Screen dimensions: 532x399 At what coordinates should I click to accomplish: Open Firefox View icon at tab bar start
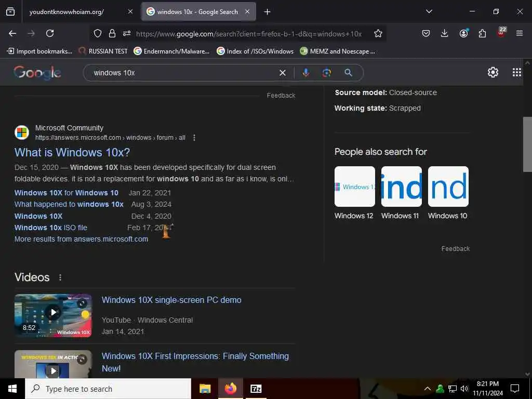click(10, 12)
